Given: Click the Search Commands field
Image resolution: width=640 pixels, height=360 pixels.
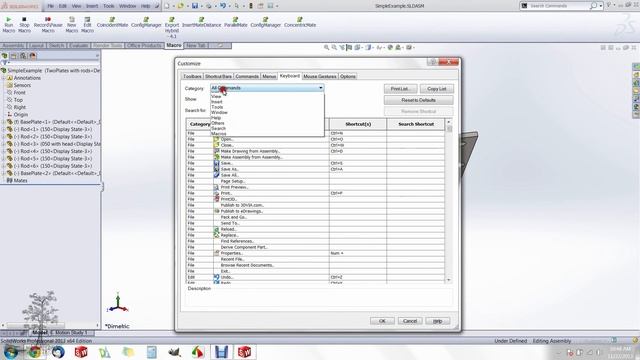Looking at the screenshot, I should click(x=559, y=6).
